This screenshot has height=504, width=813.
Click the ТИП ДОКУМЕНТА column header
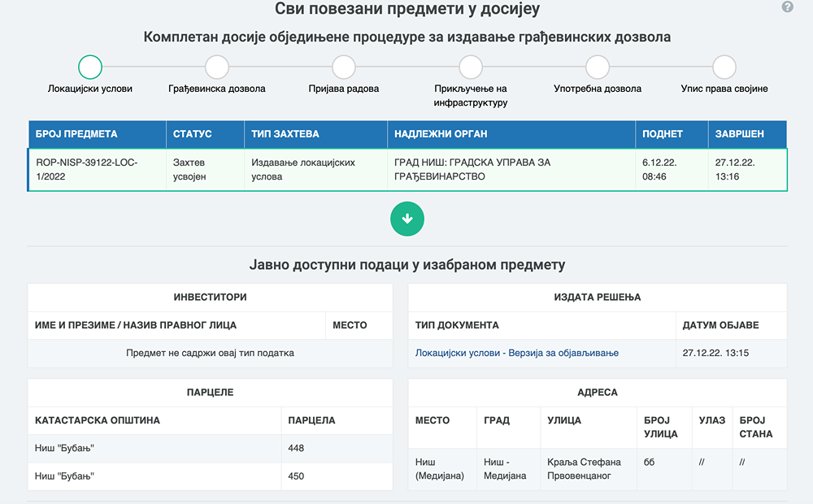[x=457, y=325]
